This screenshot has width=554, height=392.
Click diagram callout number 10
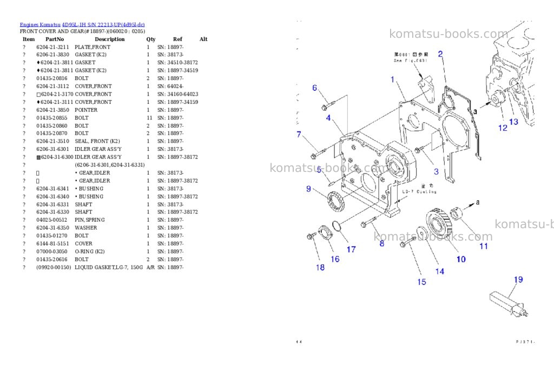point(461,259)
